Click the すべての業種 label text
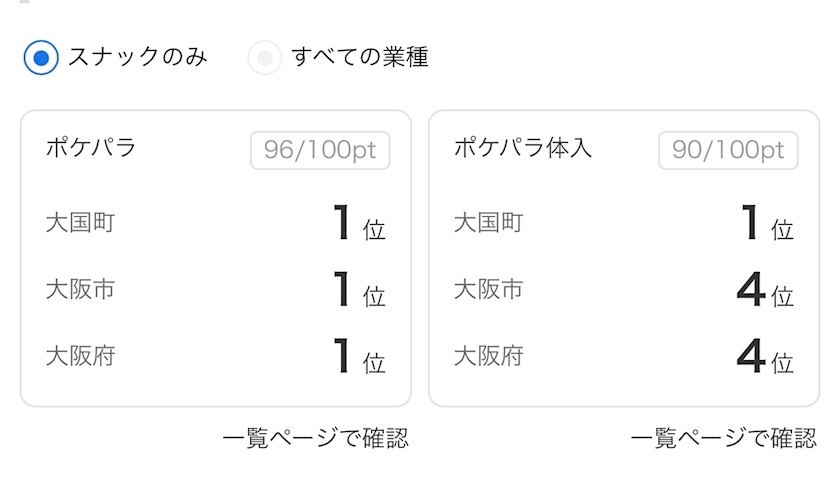The height and width of the screenshot is (486, 840). click(x=359, y=57)
